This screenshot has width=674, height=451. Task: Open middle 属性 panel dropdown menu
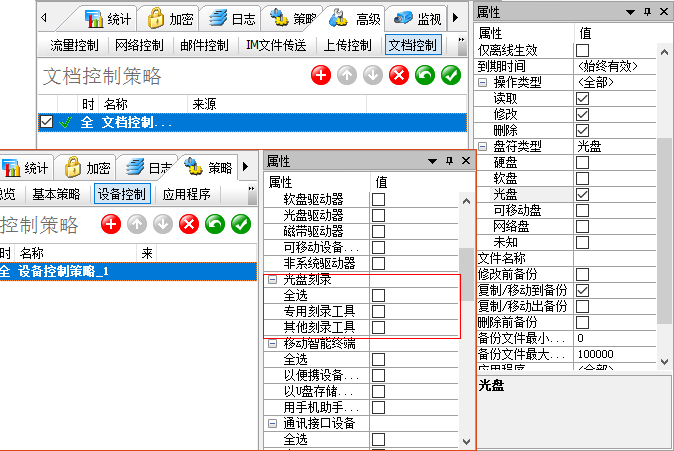432,161
